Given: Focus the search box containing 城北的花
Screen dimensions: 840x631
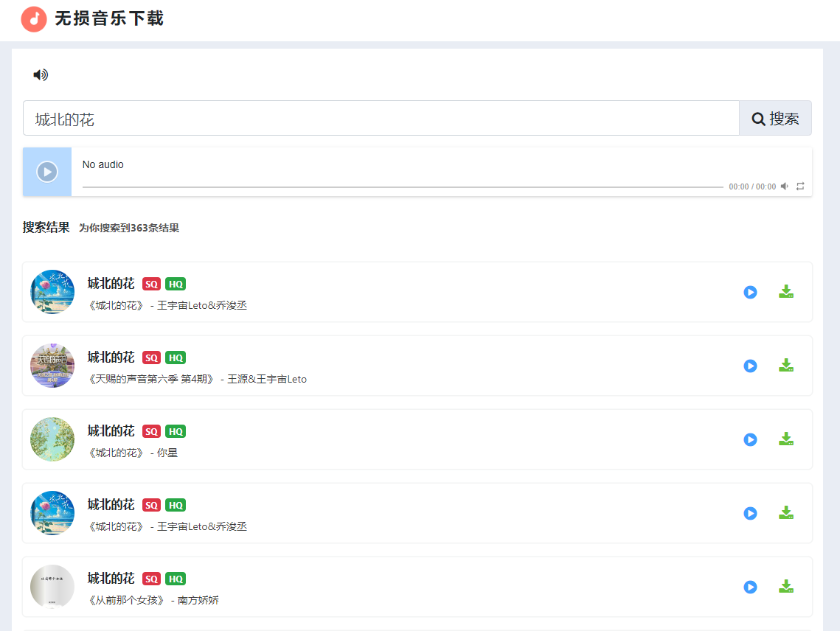Looking at the screenshot, I should (x=381, y=119).
